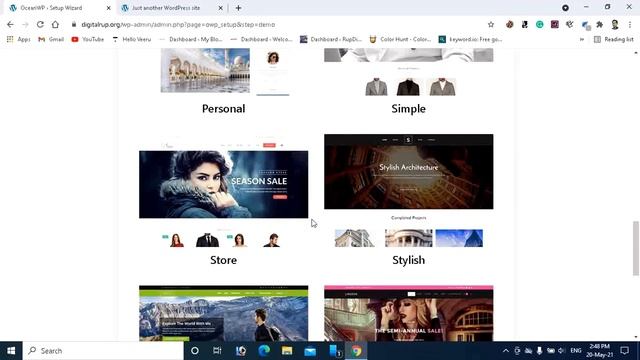Open the Dashboard - RupDi... bookmark
The image size is (640, 360).
point(331,39)
